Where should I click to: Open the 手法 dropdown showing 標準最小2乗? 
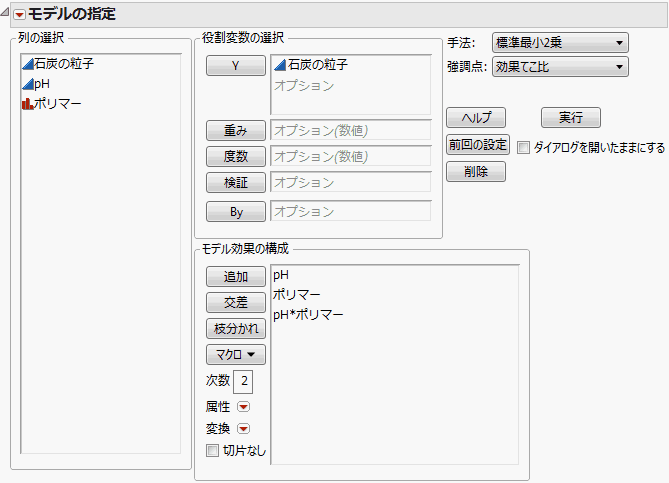click(x=560, y=43)
